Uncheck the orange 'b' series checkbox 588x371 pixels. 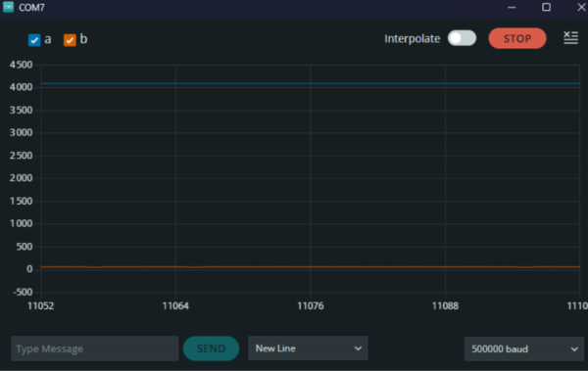(x=70, y=40)
